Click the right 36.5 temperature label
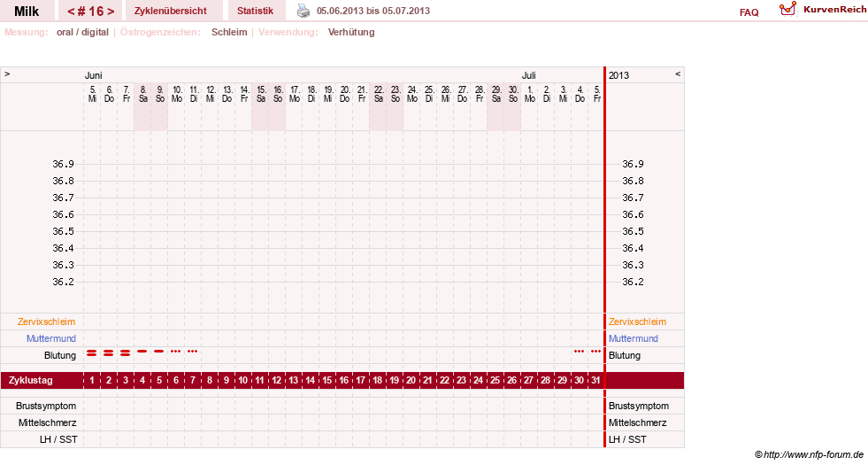The width and height of the screenshot is (868, 465). [x=633, y=231]
